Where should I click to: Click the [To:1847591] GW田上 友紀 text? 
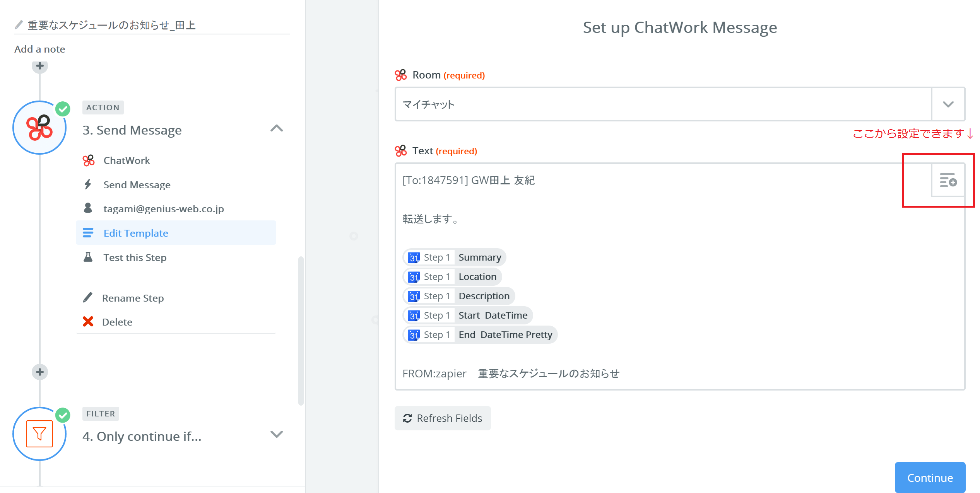[x=469, y=180]
